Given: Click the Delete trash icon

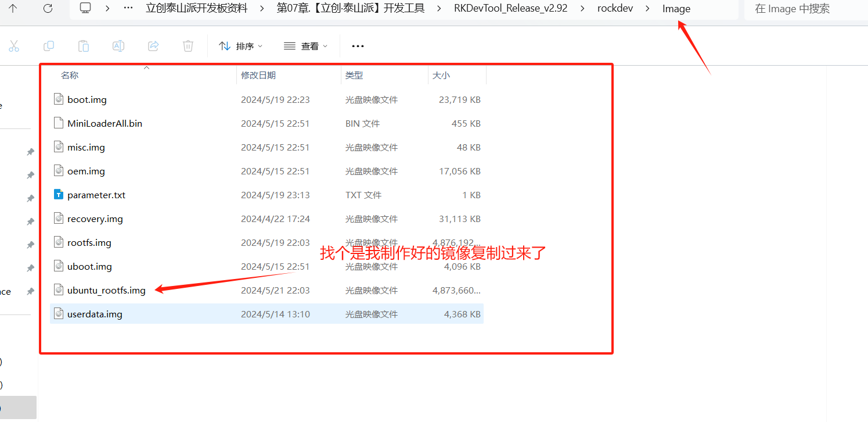Looking at the screenshot, I should point(188,46).
